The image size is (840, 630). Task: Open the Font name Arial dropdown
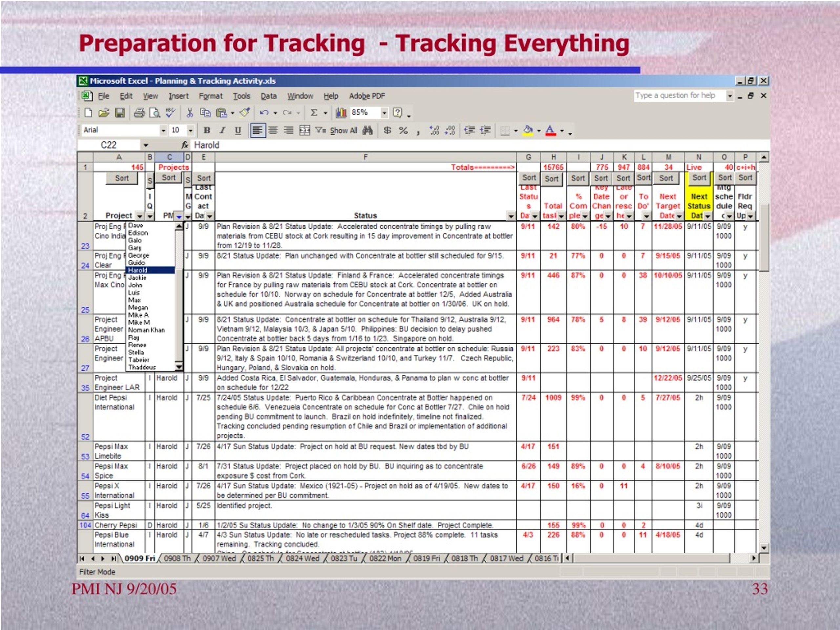[x=163, y=131]
